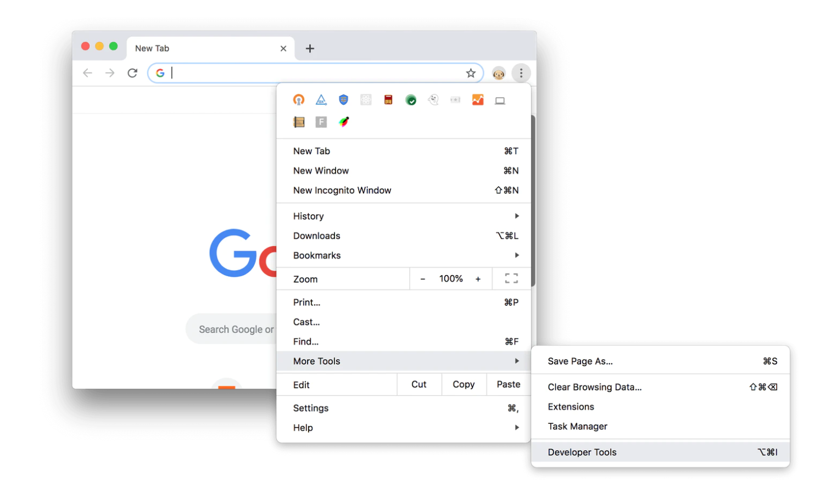Toggle fullscreen mode in the Zoom row
The height and width of the screenshot is (504, 837).
511,279
